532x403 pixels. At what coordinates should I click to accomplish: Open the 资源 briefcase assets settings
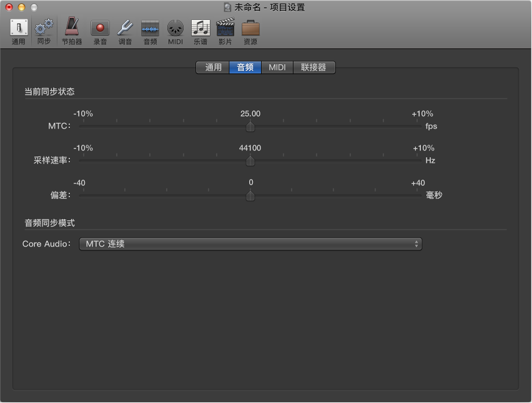(250, 32)
